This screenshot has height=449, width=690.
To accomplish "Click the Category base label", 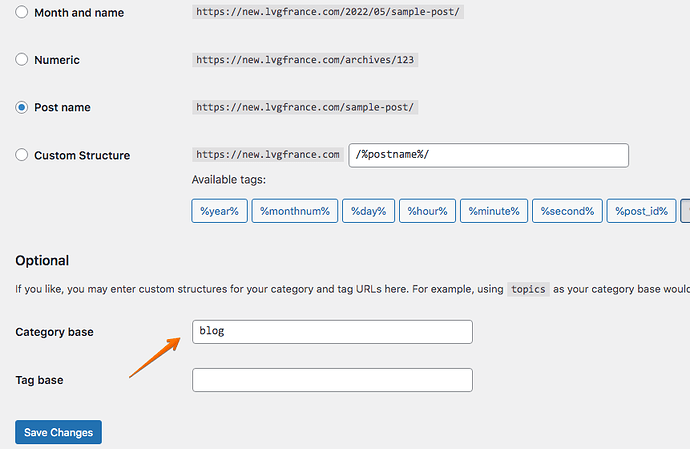I will pyautogui.click(x=55, y=332).
